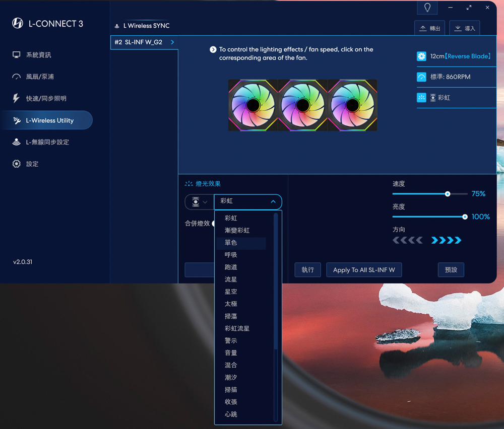The image size is (504, 429).
Task: Click the 執行 button
Action: (307, 270)
